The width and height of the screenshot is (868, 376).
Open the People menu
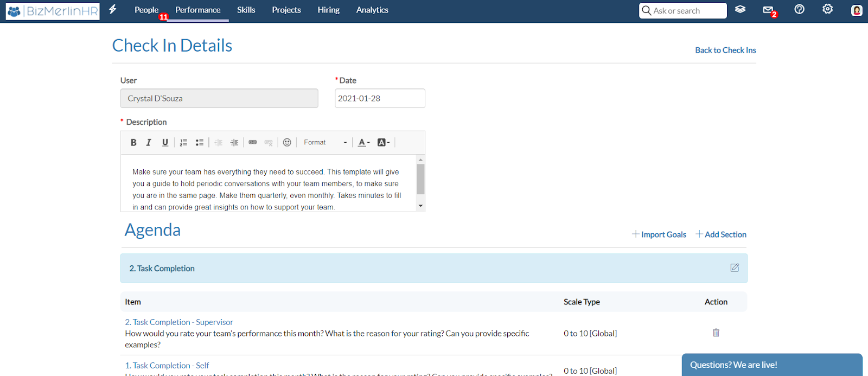click(146, 10)
